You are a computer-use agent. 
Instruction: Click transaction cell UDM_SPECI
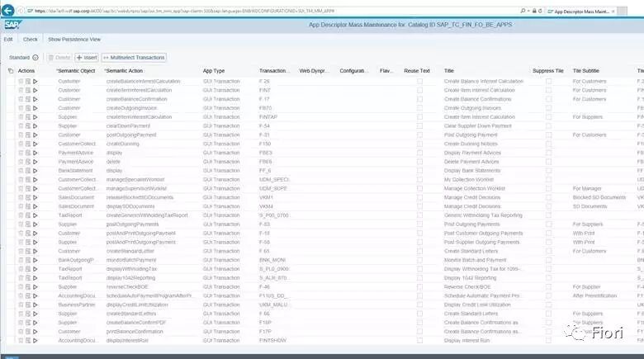(274, 180)
